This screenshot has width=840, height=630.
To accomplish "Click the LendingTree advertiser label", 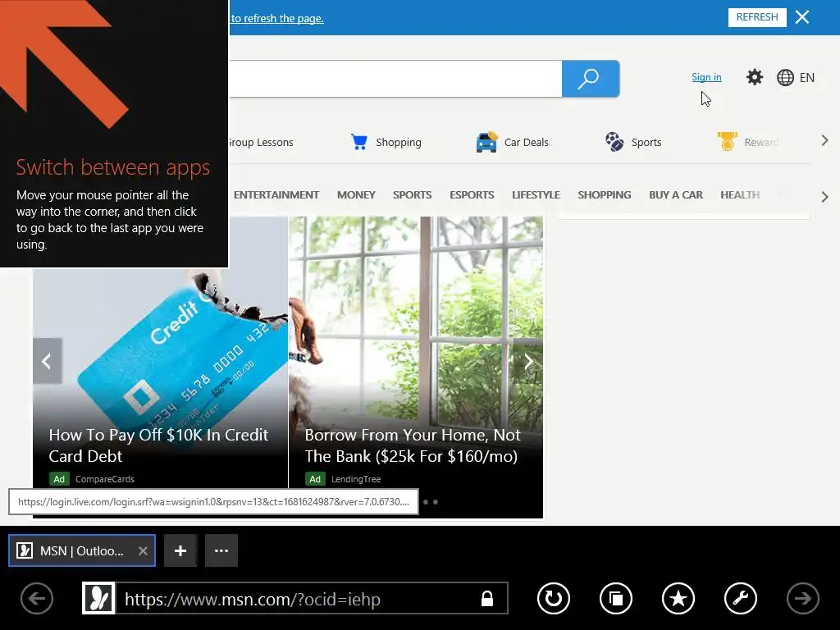I will (356, 479).
